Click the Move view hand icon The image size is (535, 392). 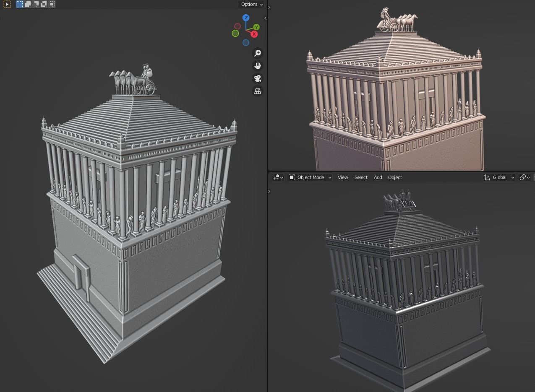[258, 66]
